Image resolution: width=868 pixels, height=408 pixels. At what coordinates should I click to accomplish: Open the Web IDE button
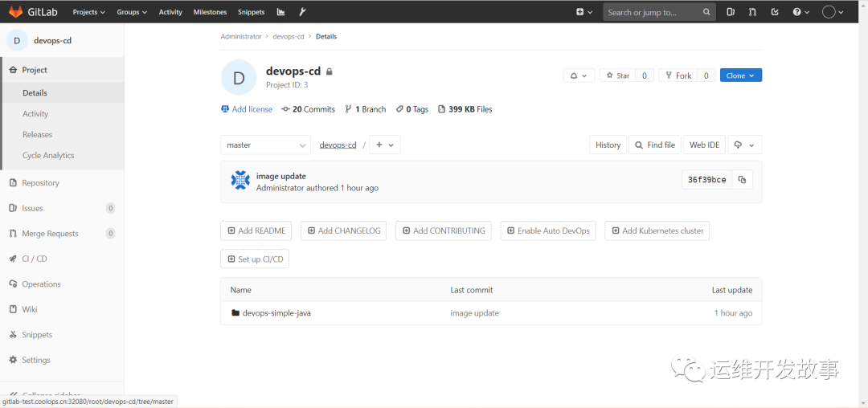pyautogui.click(x=705, y=145)
